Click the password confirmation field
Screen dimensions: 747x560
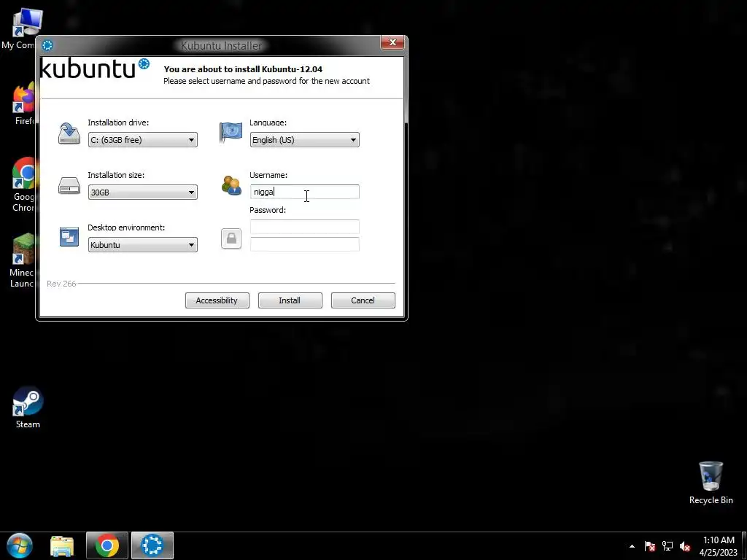pyautogui.click(x=304, y=244)
